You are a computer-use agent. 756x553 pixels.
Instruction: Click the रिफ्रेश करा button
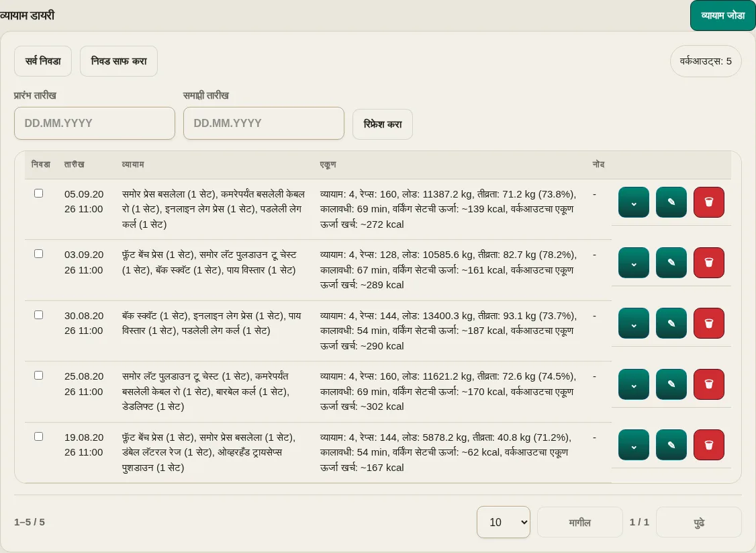coord(382,124)
